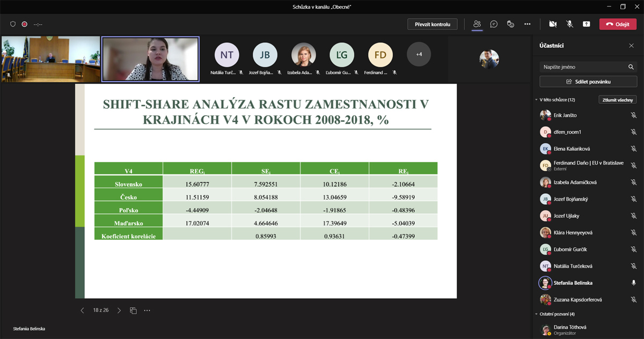Screen dimensions: 644x339
Task: Toggle the microphone mute button
Action: pos(569,24)
